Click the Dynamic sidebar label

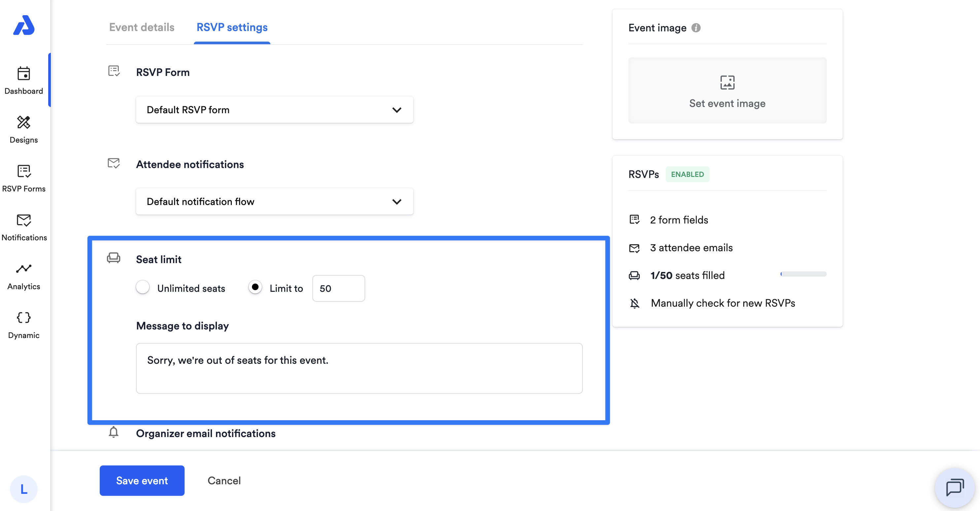[23, 335]
